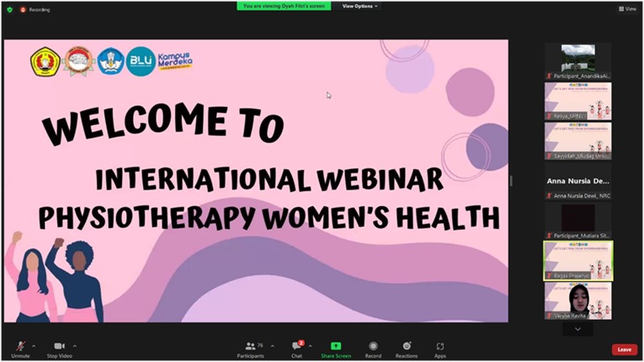Open the Participants panel
The height and width of the screenshot is (362, 644).
tap(250, 346)
